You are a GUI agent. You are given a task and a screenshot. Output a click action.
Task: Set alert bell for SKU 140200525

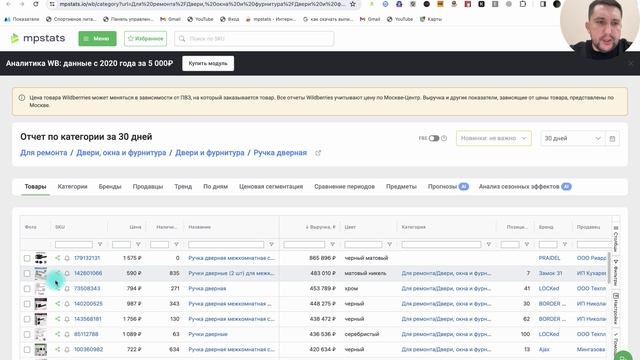pos(67,304)
